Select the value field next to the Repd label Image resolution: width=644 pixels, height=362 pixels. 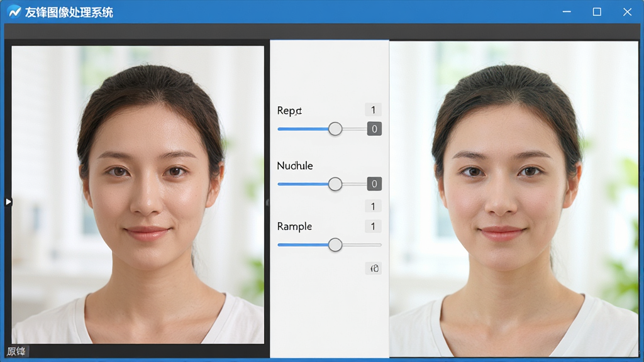373,109
